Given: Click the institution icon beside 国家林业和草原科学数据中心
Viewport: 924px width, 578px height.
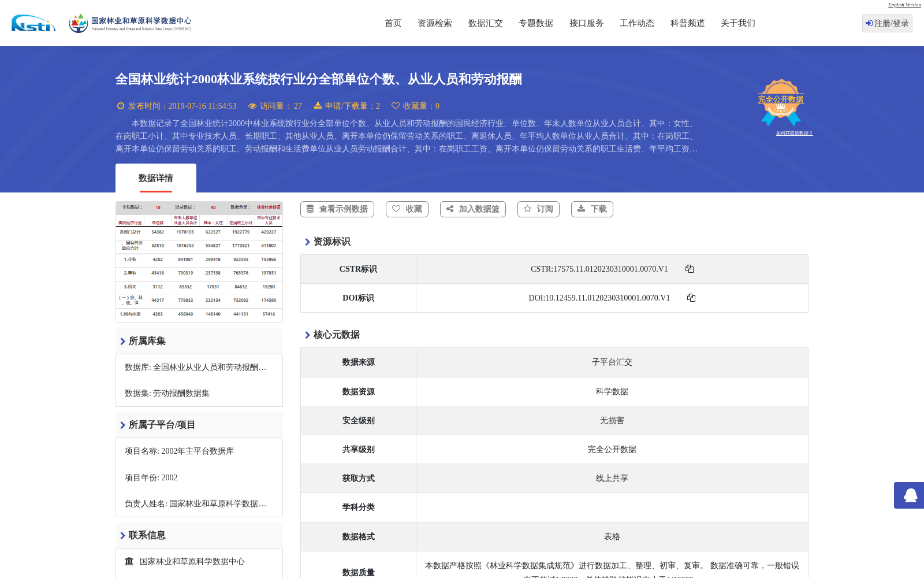Looking at the screenshot, I should pos(129,561).
